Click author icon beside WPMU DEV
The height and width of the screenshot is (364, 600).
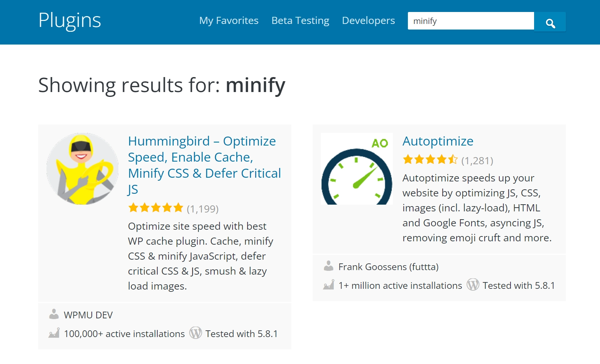coord(54,314)
